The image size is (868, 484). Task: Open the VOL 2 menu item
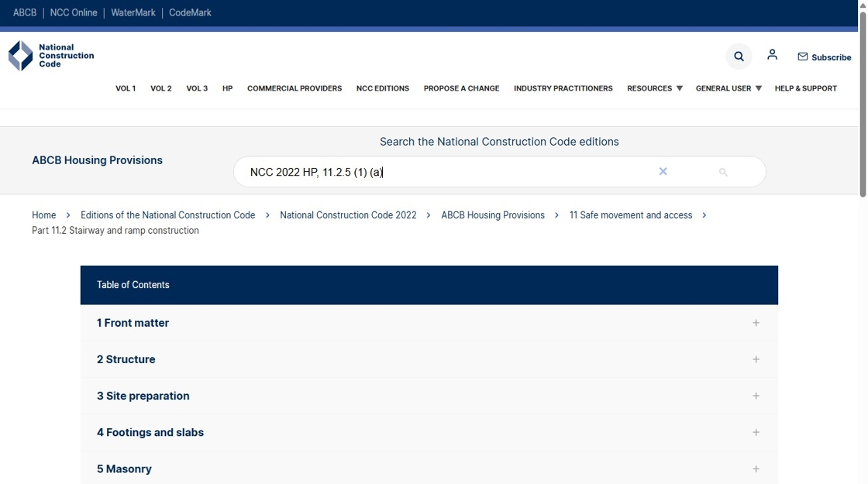(x=161, y=88)
